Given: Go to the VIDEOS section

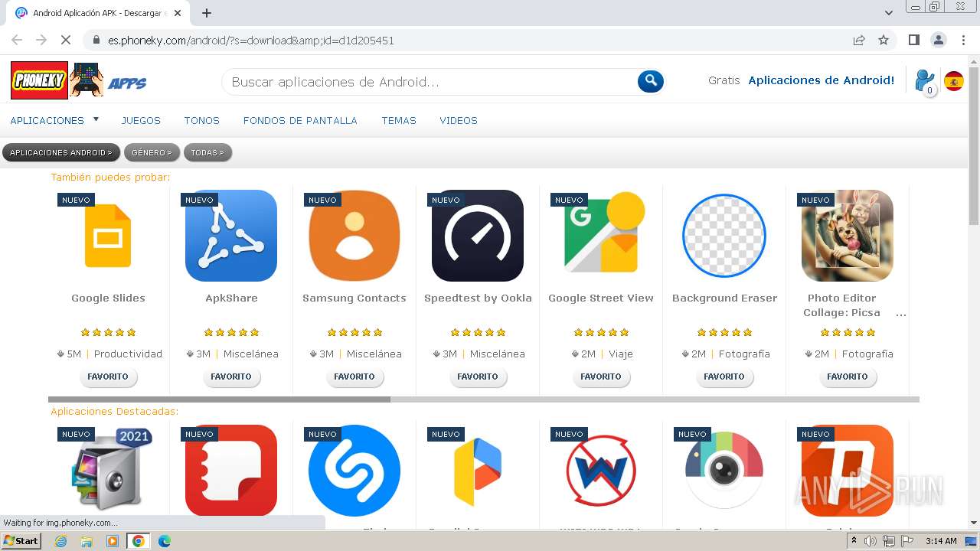Looking at the screenshot, I should tap(459, 120).
